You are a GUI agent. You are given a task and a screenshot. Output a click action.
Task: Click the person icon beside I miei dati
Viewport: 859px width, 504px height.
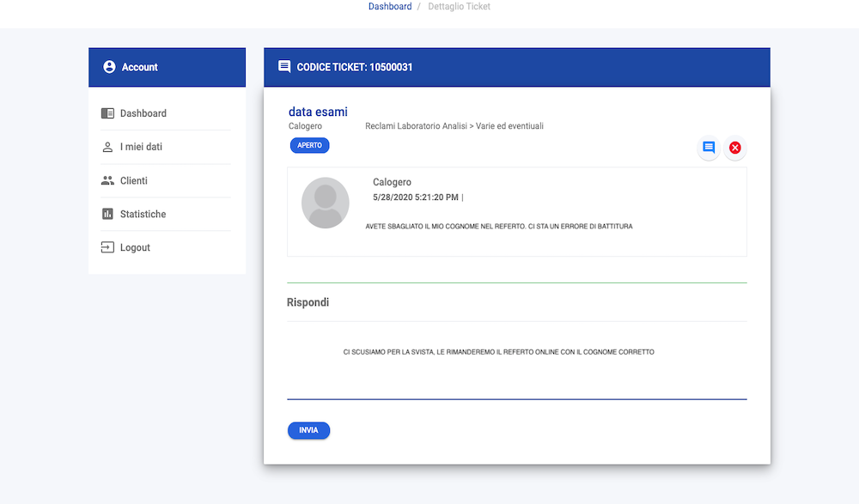(107, 147)
